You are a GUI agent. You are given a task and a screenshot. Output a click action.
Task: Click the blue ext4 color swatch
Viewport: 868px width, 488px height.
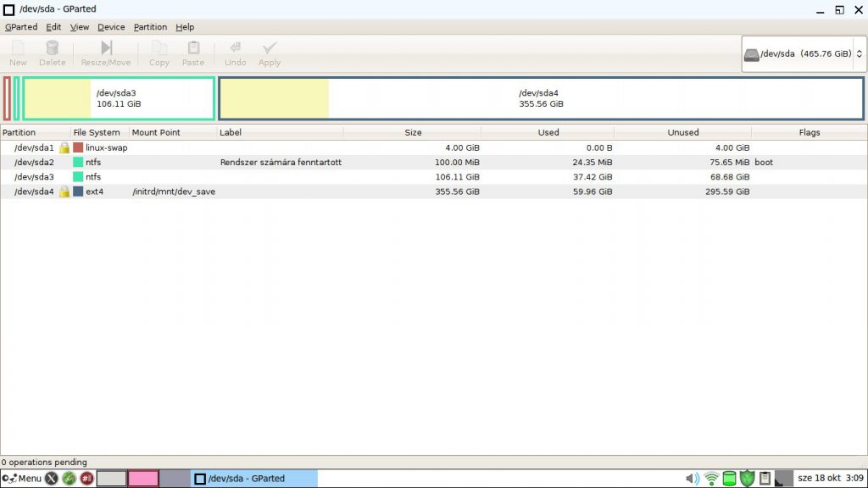click(78, 191)
